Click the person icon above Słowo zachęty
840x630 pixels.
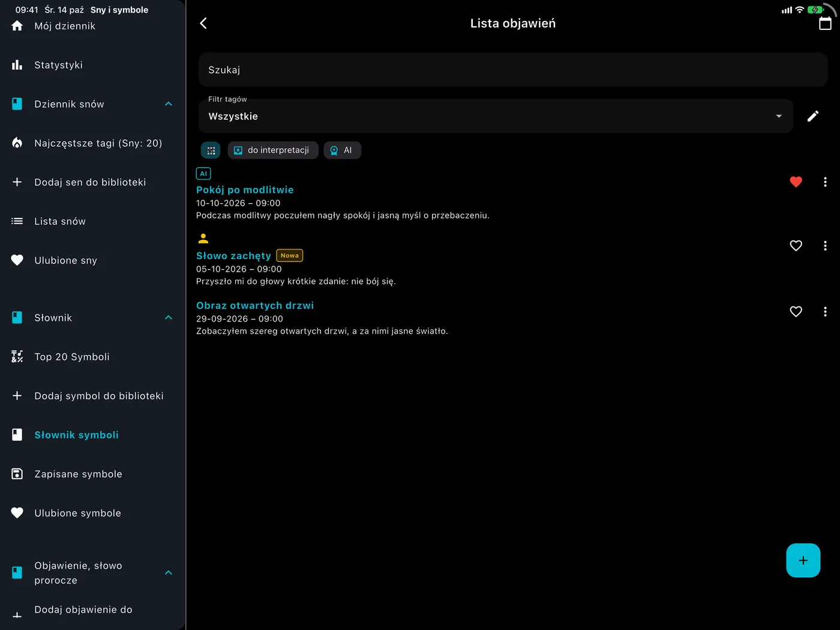pos(203,238)
